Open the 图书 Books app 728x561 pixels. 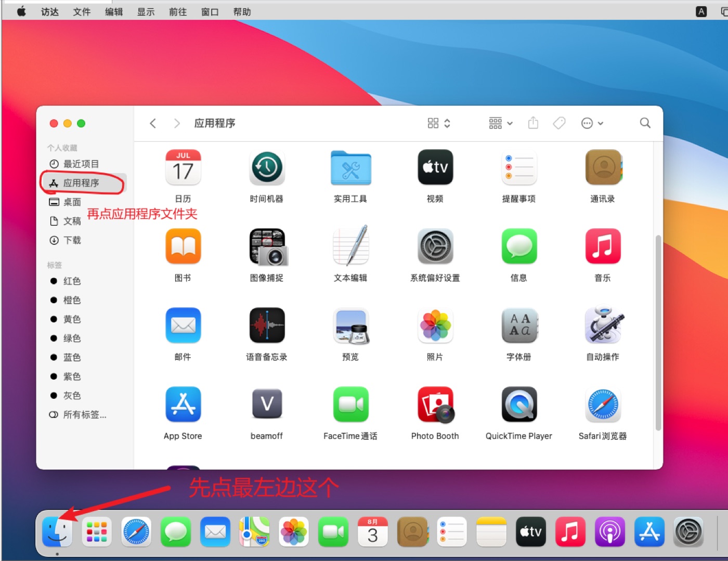[x=183, y=246]
